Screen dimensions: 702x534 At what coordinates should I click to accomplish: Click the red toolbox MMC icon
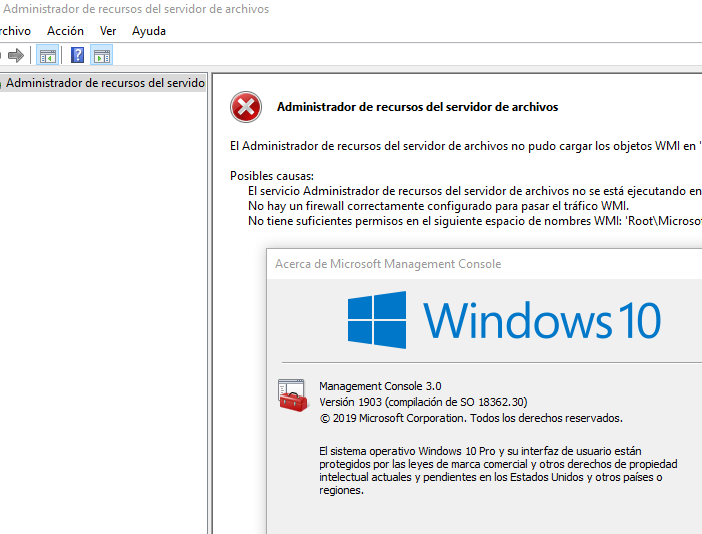point(293,395)
